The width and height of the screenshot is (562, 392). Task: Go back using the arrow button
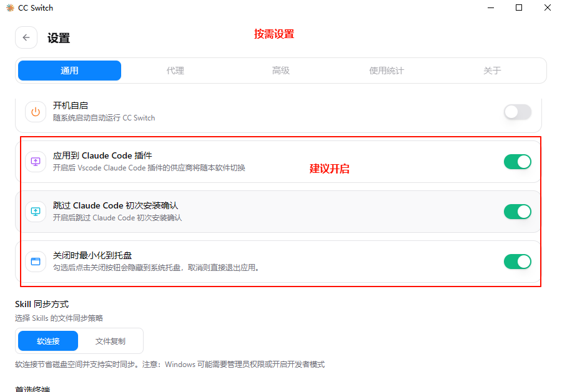pyautogui.click(x=26, y=37)
